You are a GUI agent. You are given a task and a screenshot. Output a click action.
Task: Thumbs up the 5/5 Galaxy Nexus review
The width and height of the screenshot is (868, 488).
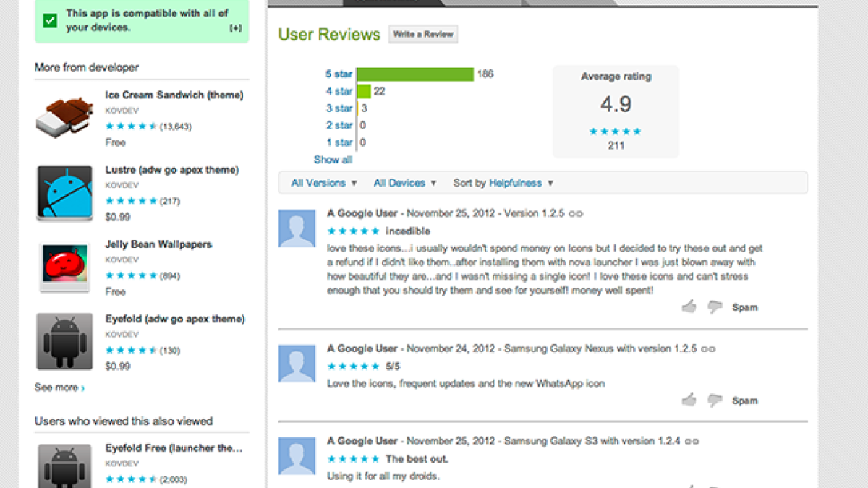[x=689, y=400]
